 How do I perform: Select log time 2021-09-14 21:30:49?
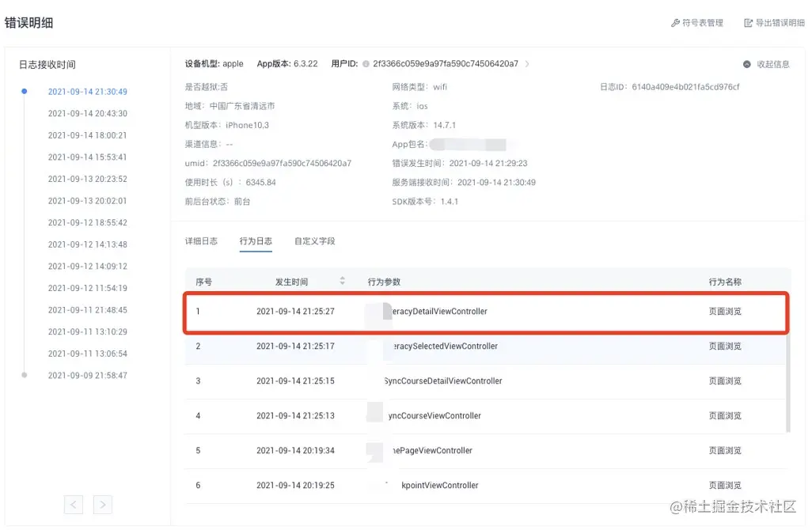coord(88,92)
